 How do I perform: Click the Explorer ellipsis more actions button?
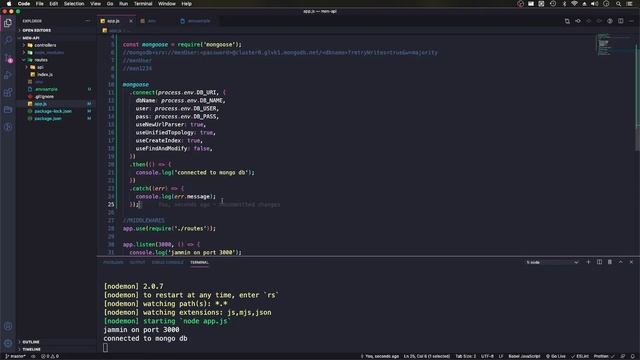click(87, 21)
